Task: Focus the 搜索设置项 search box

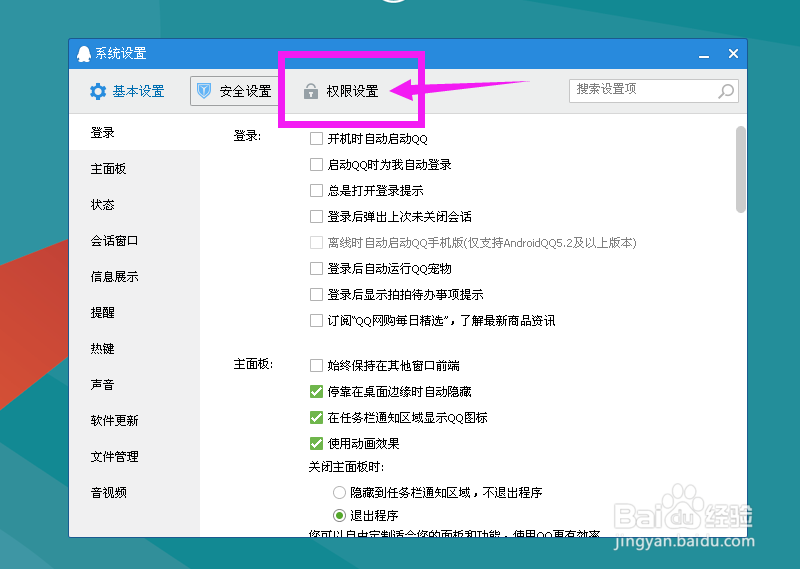Action: [654, 91]
